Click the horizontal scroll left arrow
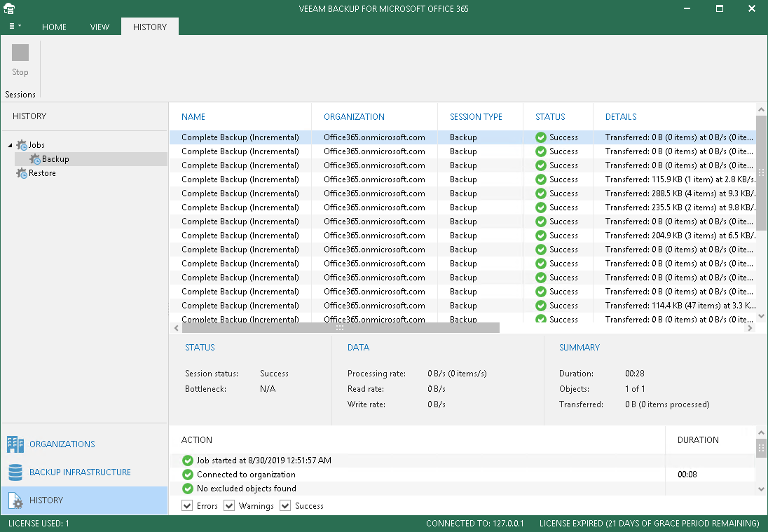The image size is (768, 532). click(177, 328)
